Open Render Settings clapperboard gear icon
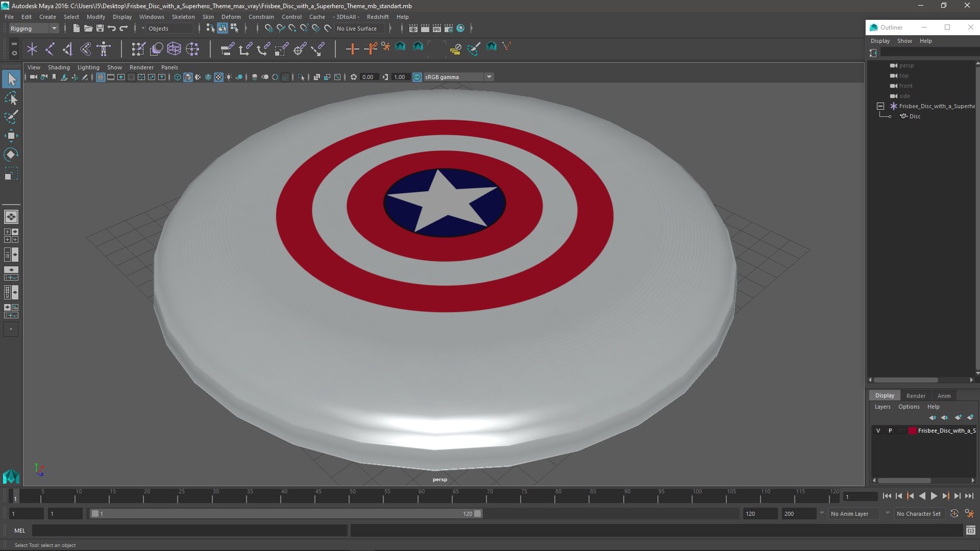The height and width of the screenshot is (551, 980). click(449, 29)
